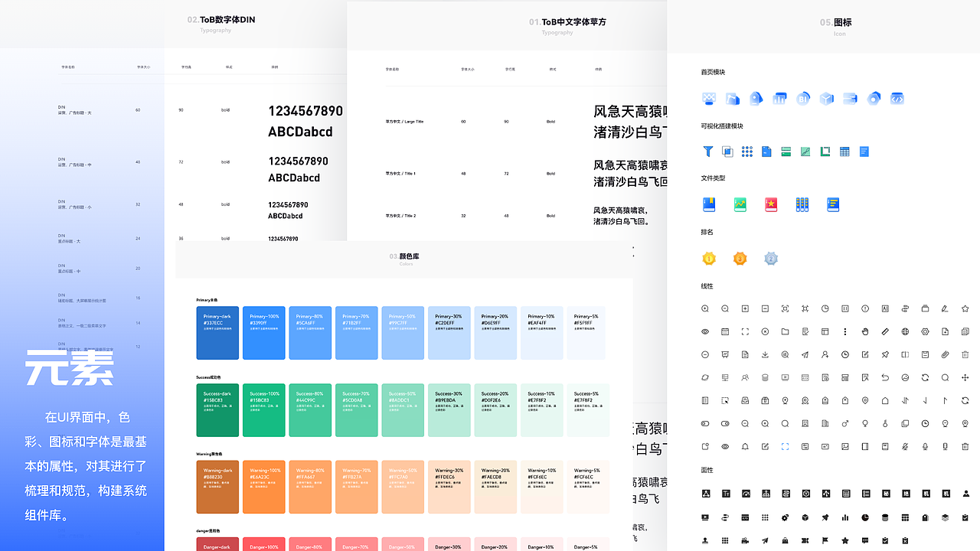Toggle the eye visibility line icon
This screenshot has width=980, height=551.
click(704, 331)
